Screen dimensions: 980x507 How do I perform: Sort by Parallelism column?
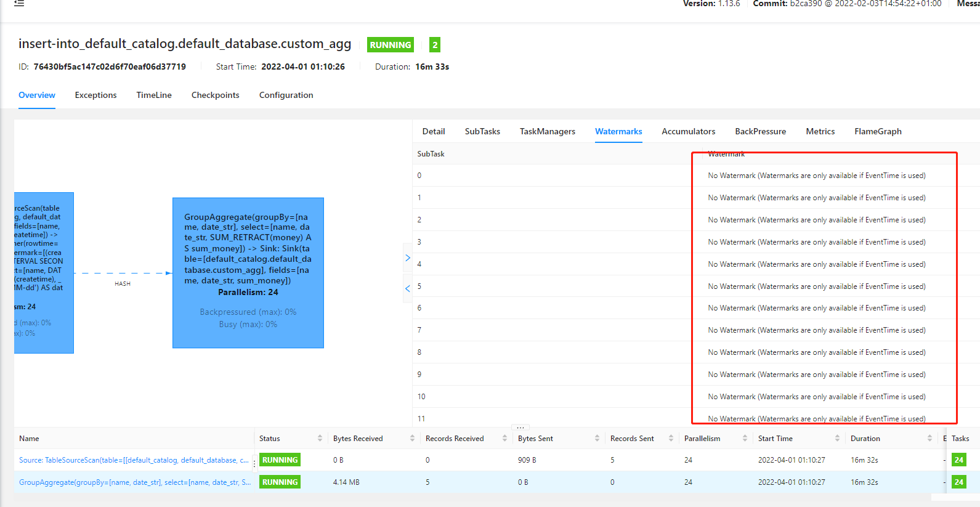point(745,438)
